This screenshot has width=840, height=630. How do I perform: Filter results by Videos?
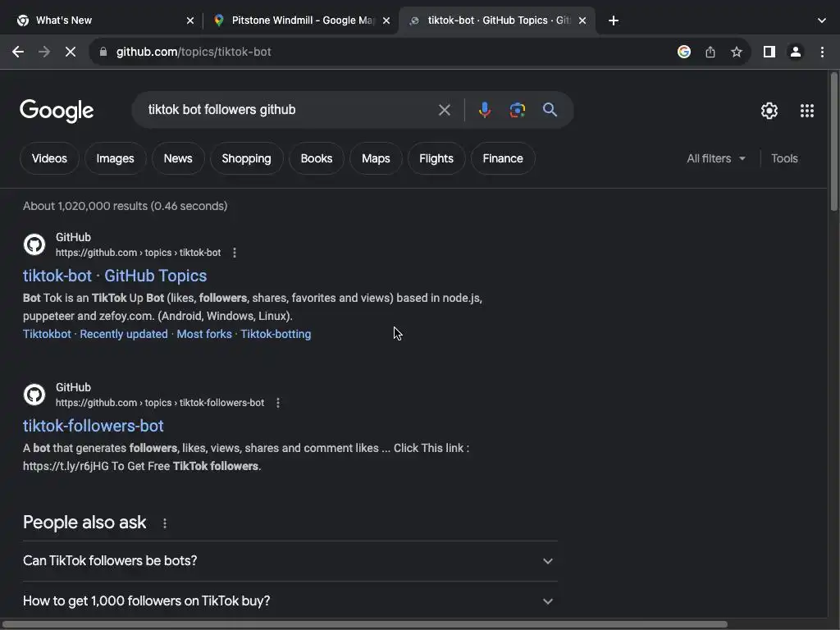49,158
